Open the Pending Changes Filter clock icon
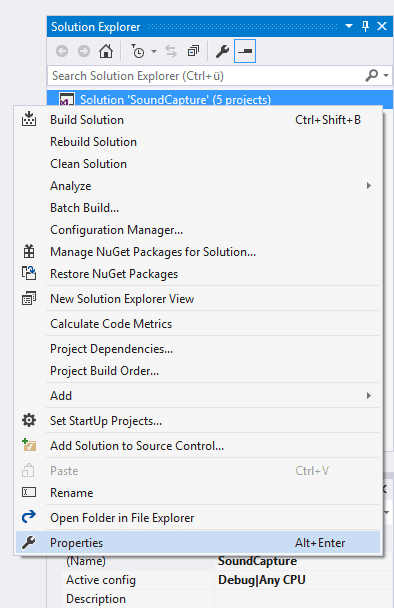The height and width of the screenshot is (608, 394). pos(137,51)
